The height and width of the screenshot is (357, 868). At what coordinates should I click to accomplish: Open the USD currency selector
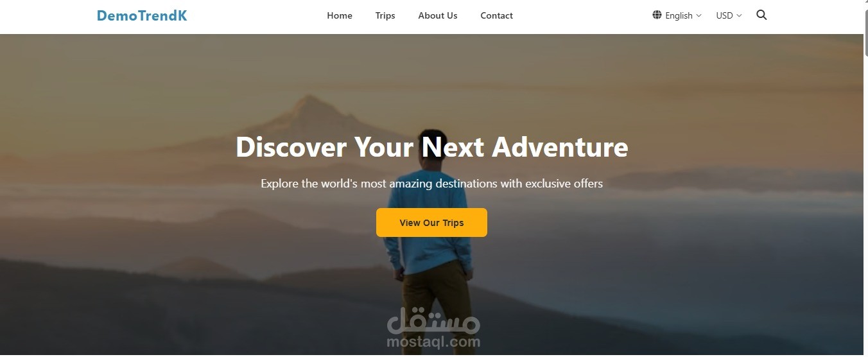729,15
